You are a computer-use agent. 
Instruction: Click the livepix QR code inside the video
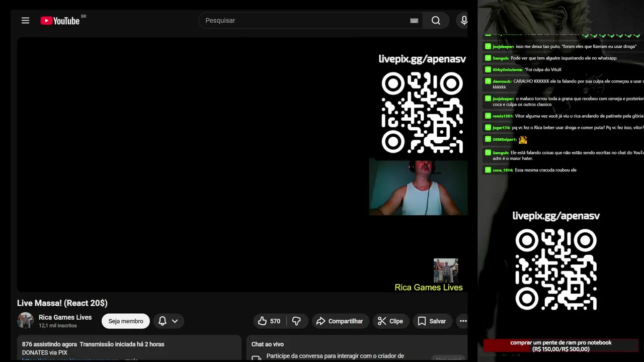pos(422,113)
